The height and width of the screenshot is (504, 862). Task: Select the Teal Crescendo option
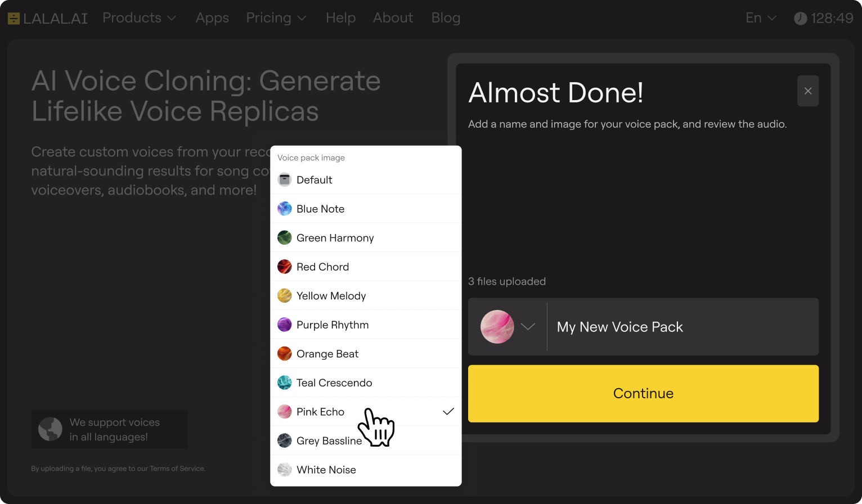(285, 382)
